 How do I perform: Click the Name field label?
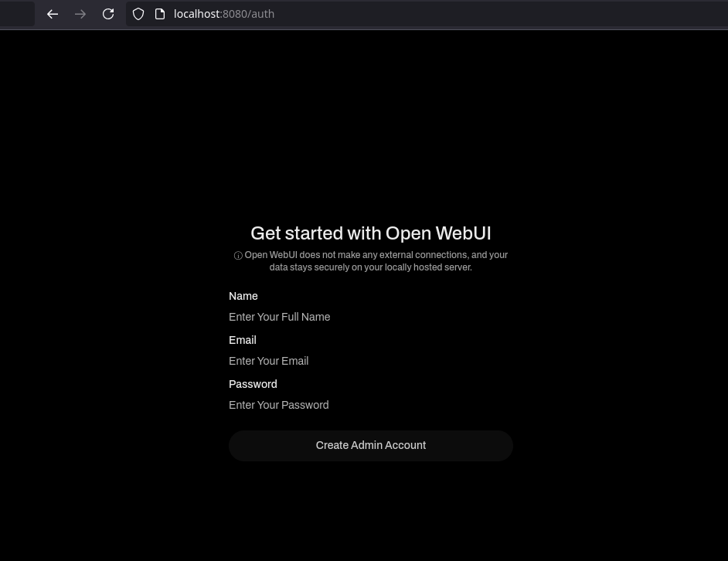point(243,296)
